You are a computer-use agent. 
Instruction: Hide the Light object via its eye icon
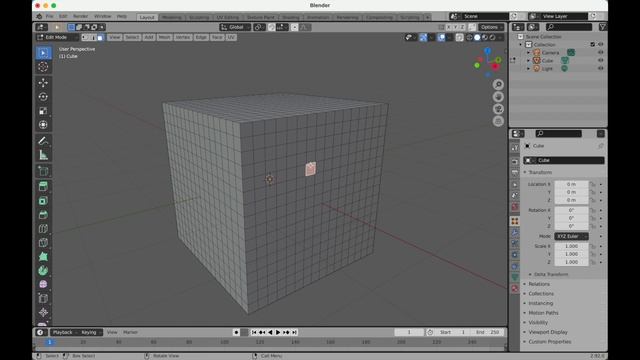click(x=600, y=69)
